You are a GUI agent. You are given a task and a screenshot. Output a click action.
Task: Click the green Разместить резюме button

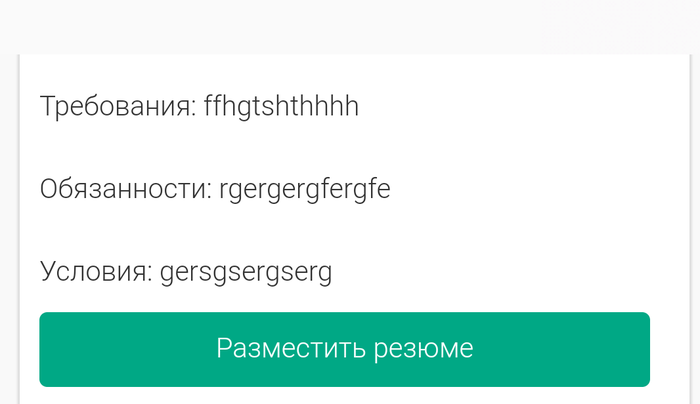pos(344,349)
